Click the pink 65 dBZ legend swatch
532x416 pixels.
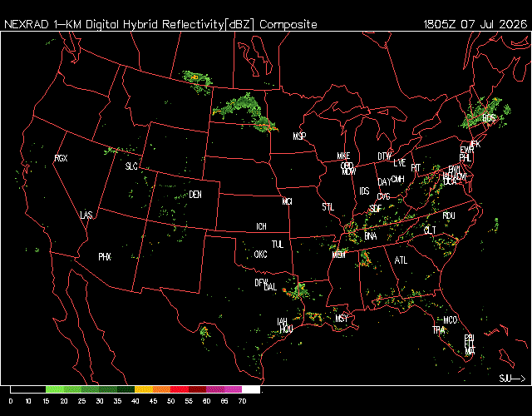[x=233, y=389]
